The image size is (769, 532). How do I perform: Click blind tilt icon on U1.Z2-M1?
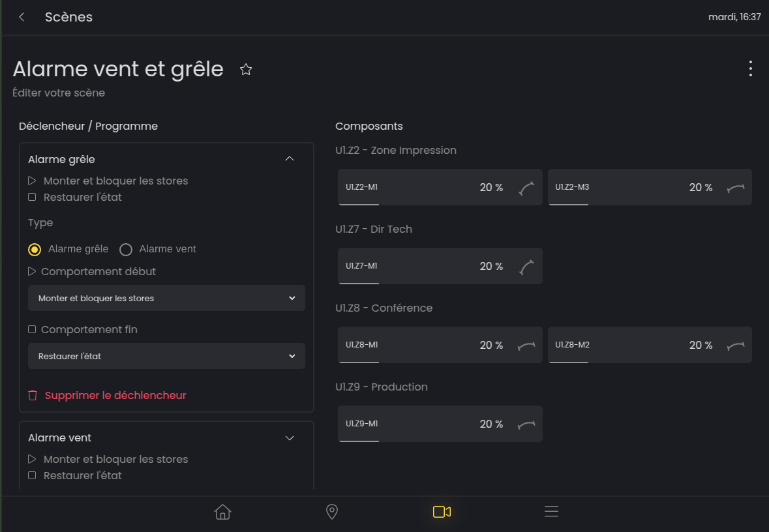click(x=526, y=188)
